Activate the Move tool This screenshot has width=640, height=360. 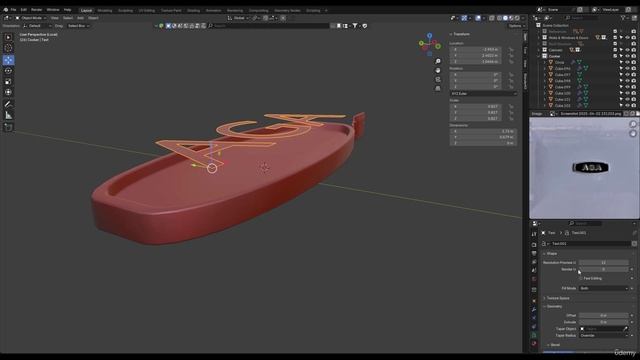[8, 60]
